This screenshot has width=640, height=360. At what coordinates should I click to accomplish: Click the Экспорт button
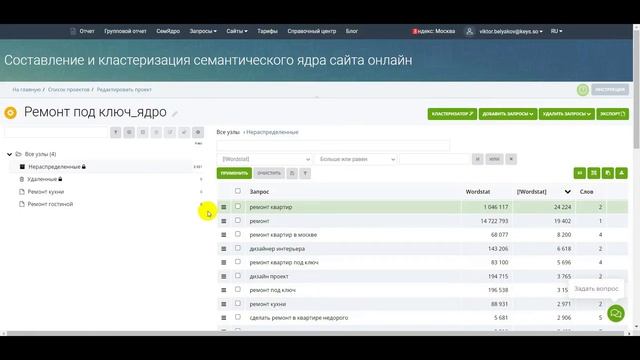coord(612,114)
